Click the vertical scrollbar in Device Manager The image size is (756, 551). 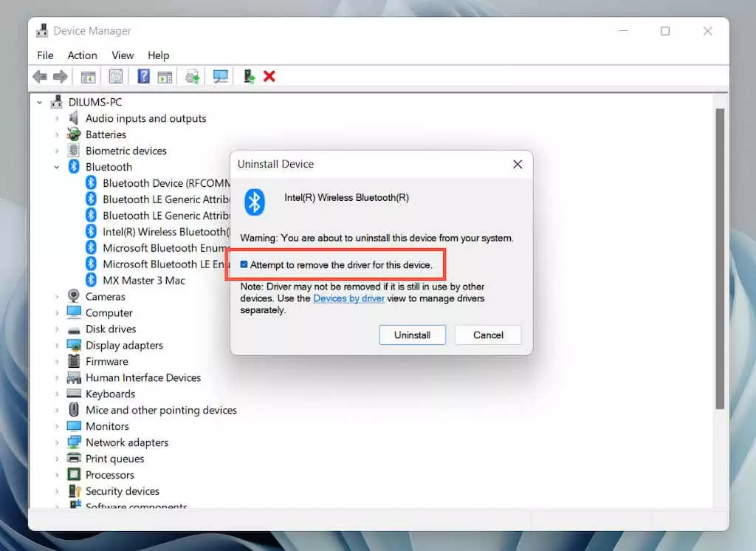point(720,259)
